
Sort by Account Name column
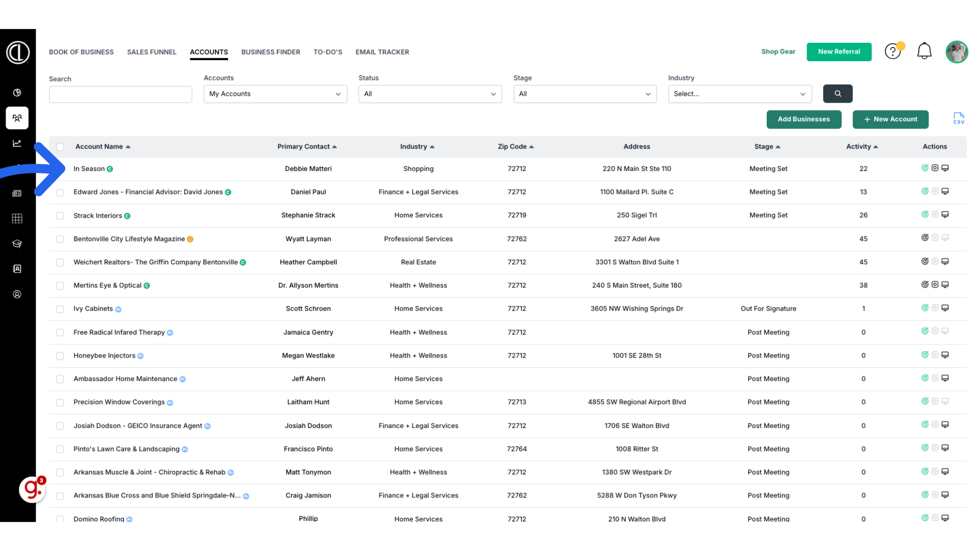tap(103, 146)
